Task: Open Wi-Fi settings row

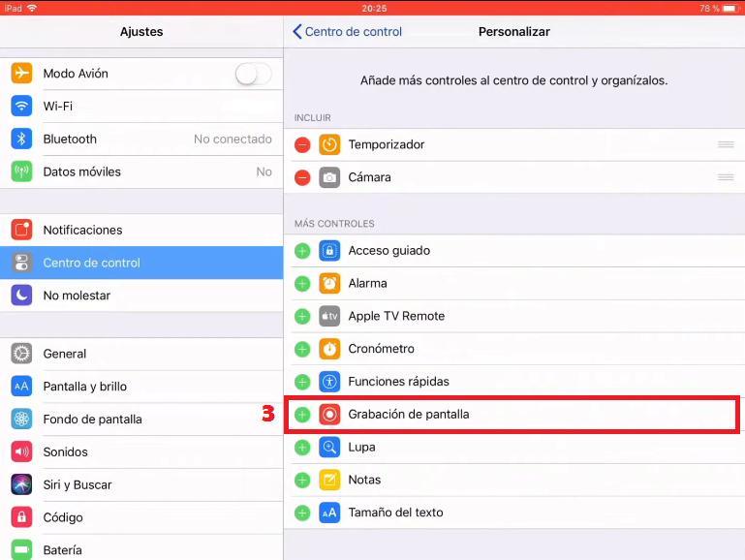Action: [141, 106]
